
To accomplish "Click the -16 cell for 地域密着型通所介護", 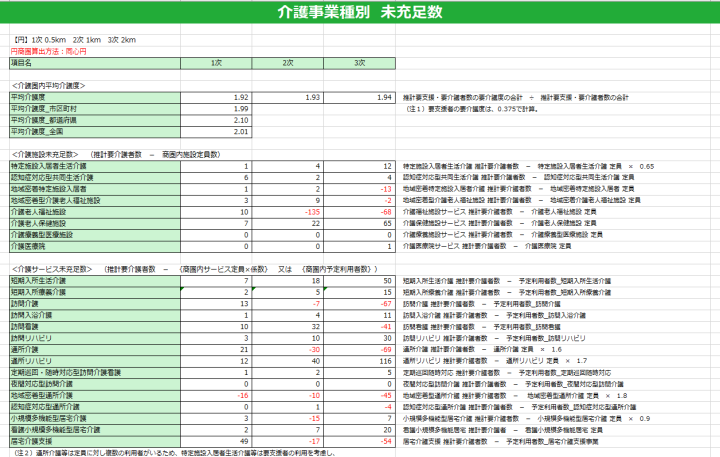I will [x=216, y=395].
